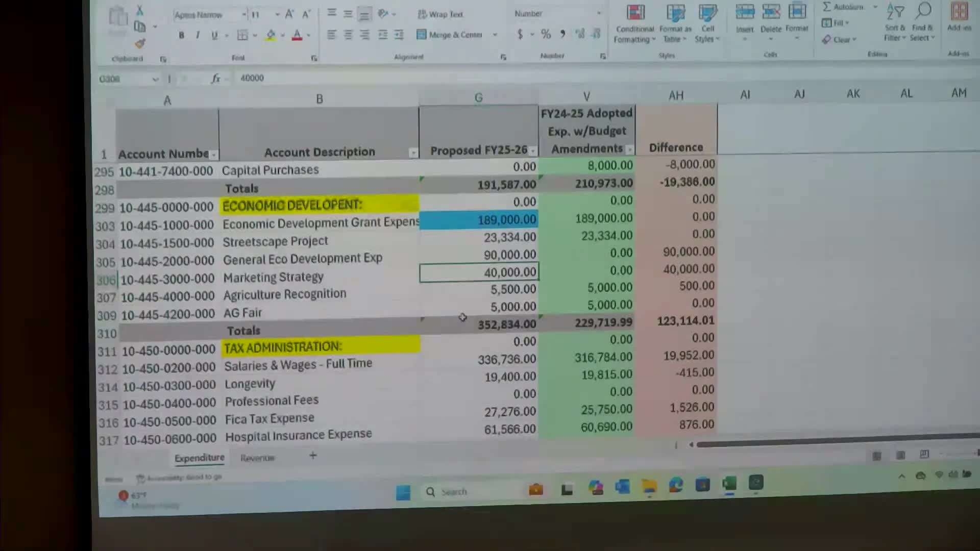Click the percent style icon
This screenshot has height=551, width=980.
[x=546, y=34]
